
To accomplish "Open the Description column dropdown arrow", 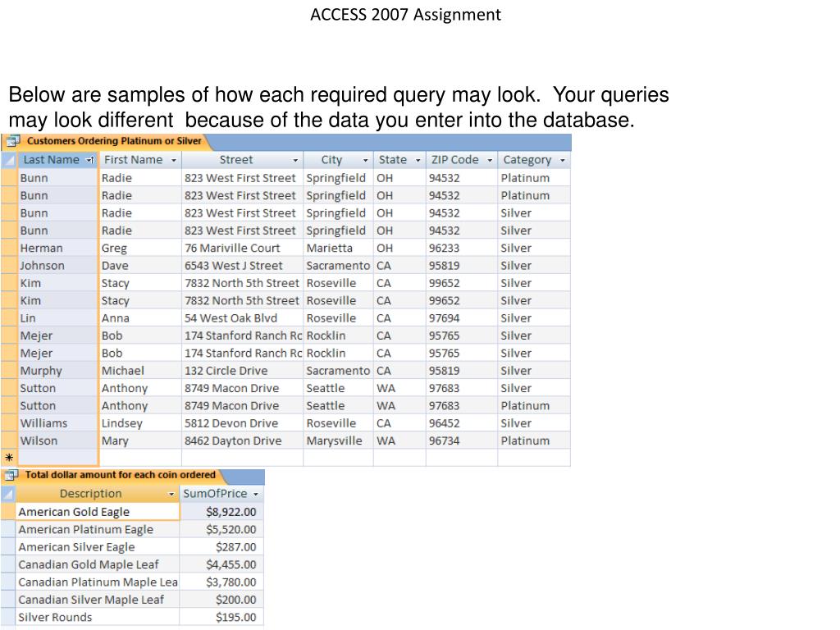I will point(171,494).
